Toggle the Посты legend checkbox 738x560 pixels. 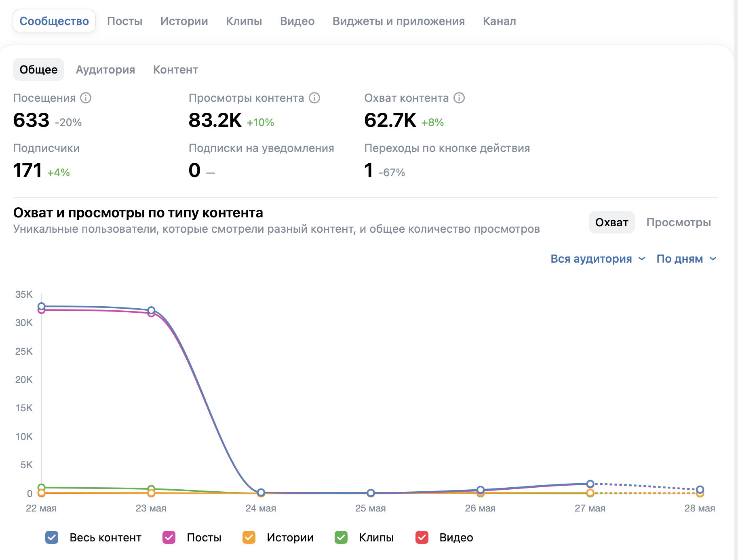tap(169, 537)
